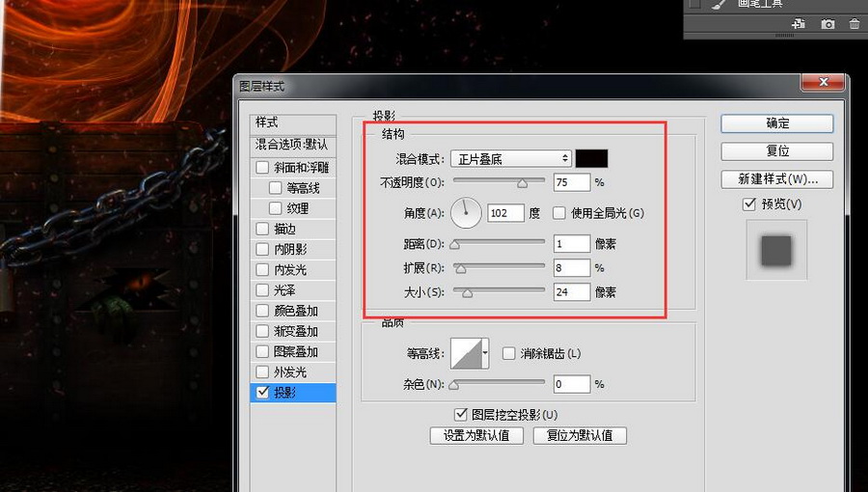This screenshot has width=868, height=492.
Task: Click the black shadow color swatch
Action: [592, 158]
